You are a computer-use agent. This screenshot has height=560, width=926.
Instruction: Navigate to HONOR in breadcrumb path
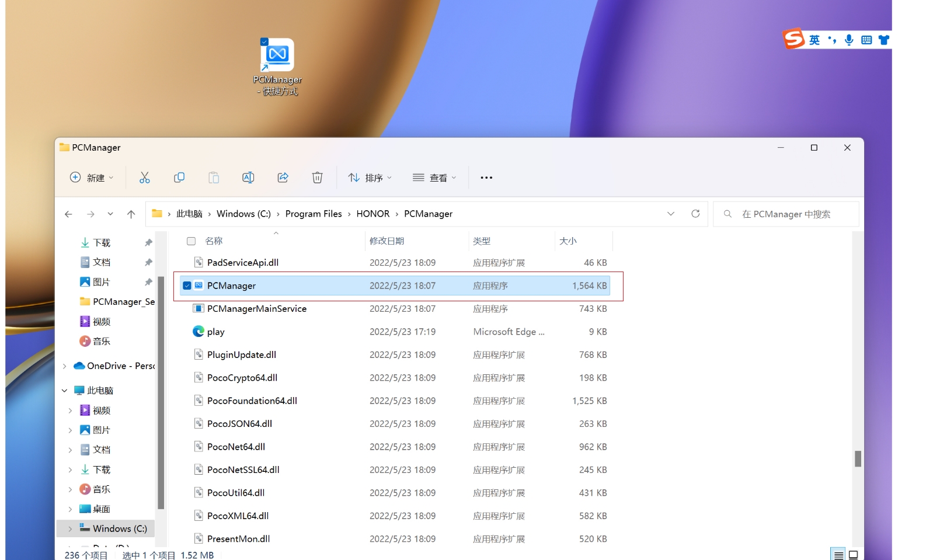coord(373,214)
